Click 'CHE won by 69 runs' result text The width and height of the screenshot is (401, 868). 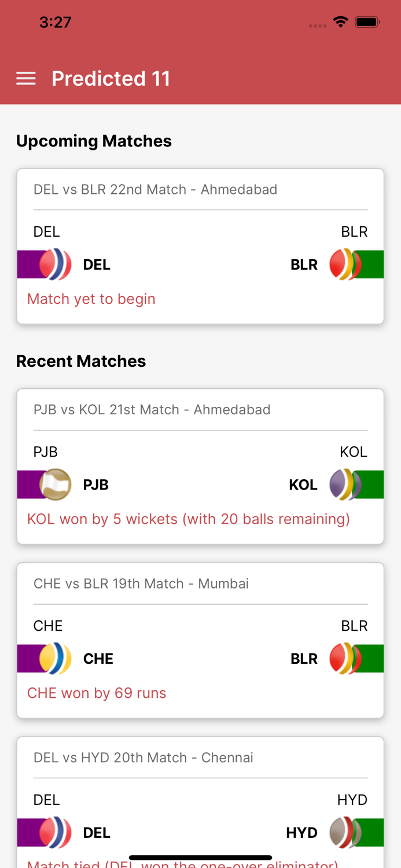pyautogui.click(x=97, y=693)
